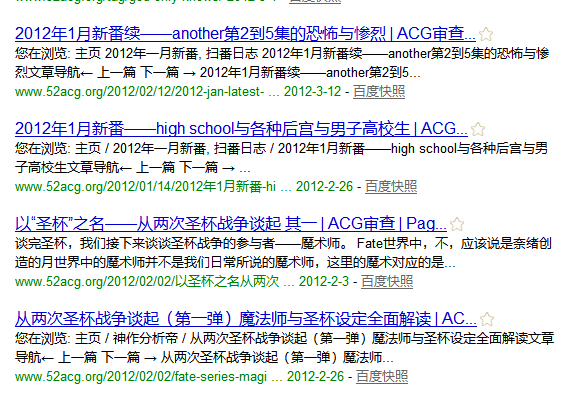Open 从两次圣杯战争谈起（第一弹）title link
The image size is (579, 396).
point(246,318)
